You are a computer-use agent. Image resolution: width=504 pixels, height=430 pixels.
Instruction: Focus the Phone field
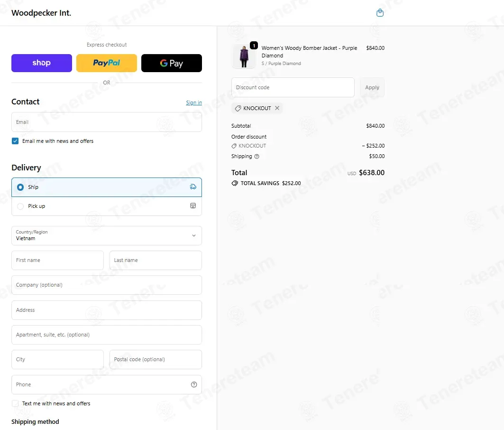point(107,384)
